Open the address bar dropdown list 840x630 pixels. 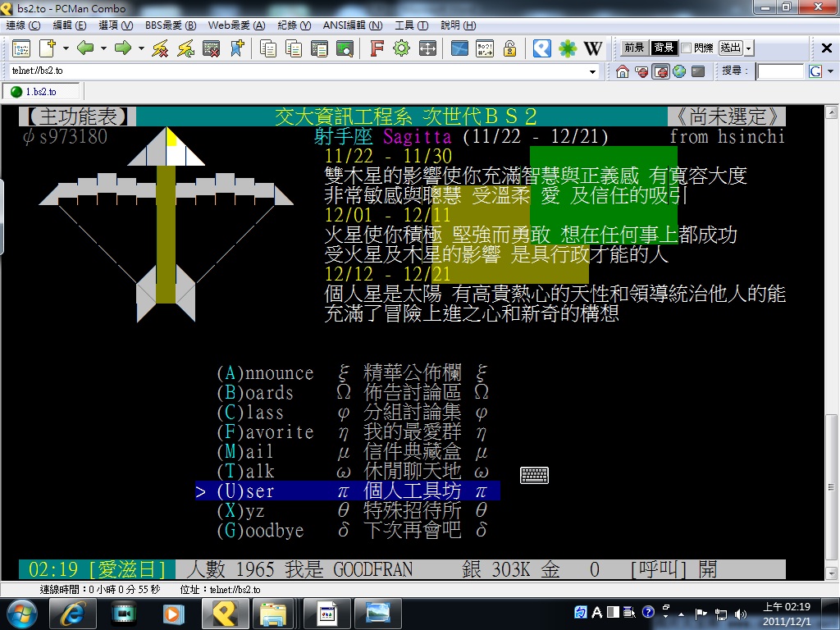coord(592,71)
